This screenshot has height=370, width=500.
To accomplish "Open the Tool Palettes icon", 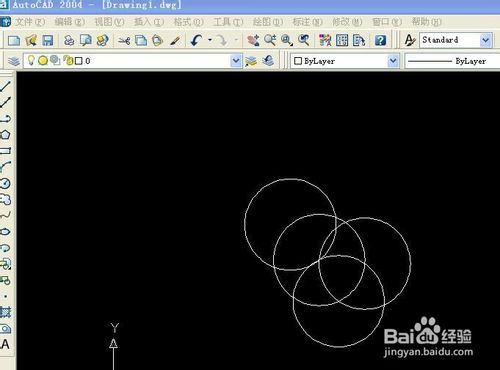I will click(359, 41).
